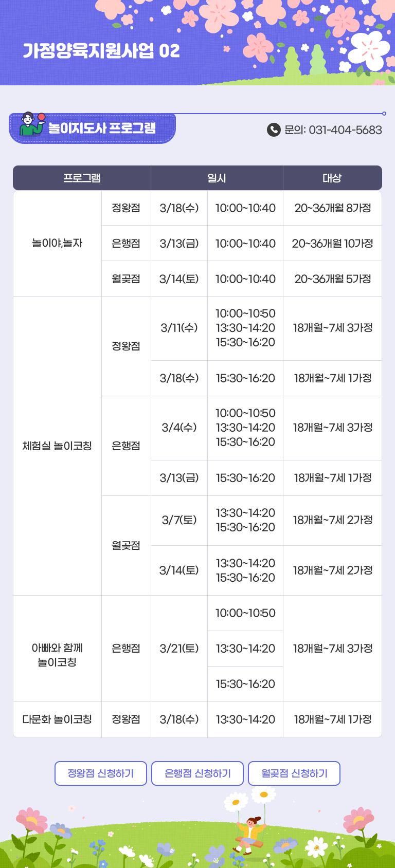Click the 대상 column header
Image resolution: width=395 pixels, height=868 pixels.
point(332,178)
